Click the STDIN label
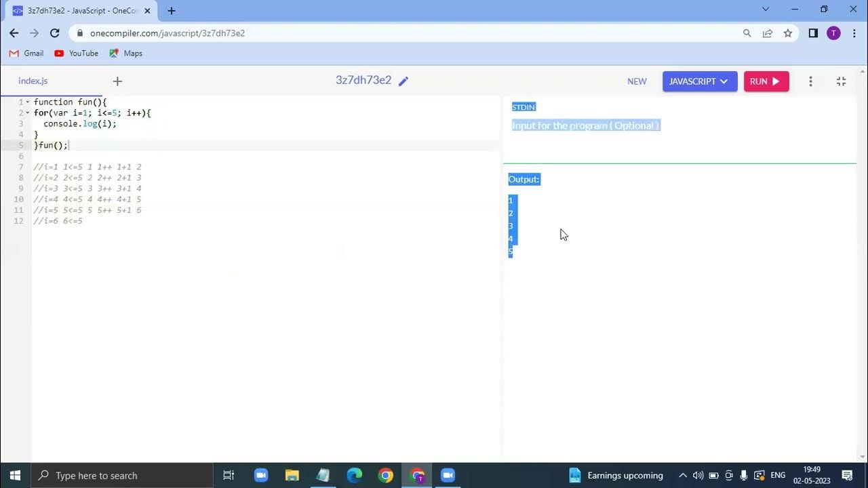This screenshot has height=488, width=868. click(x=524, y=107)
